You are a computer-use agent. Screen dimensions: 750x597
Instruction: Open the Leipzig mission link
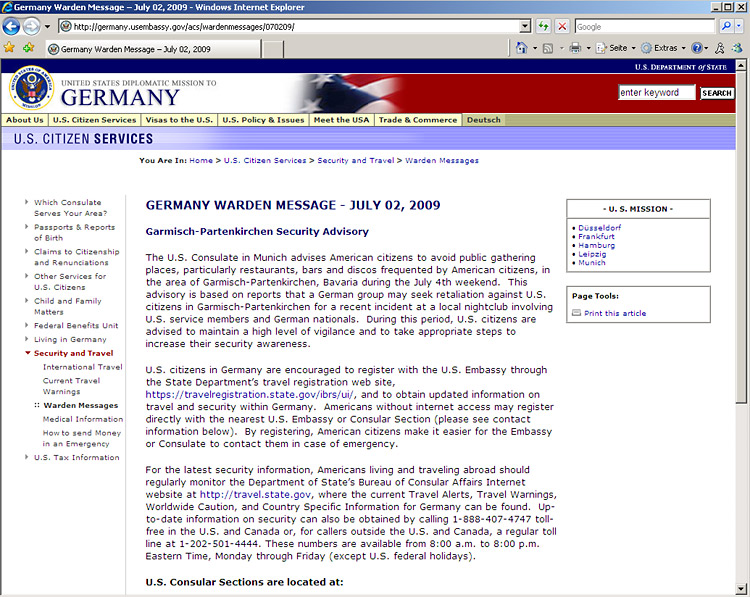coord(592,254)
